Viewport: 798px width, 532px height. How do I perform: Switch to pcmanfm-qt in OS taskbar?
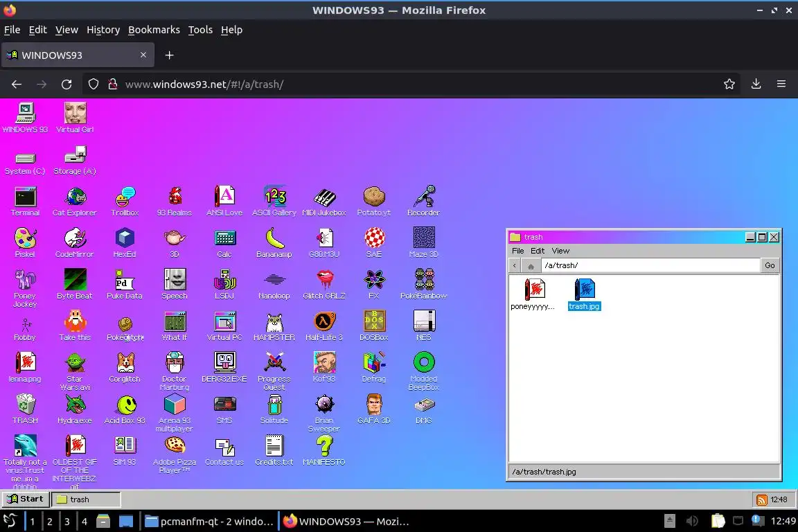[x=209, y=522]
